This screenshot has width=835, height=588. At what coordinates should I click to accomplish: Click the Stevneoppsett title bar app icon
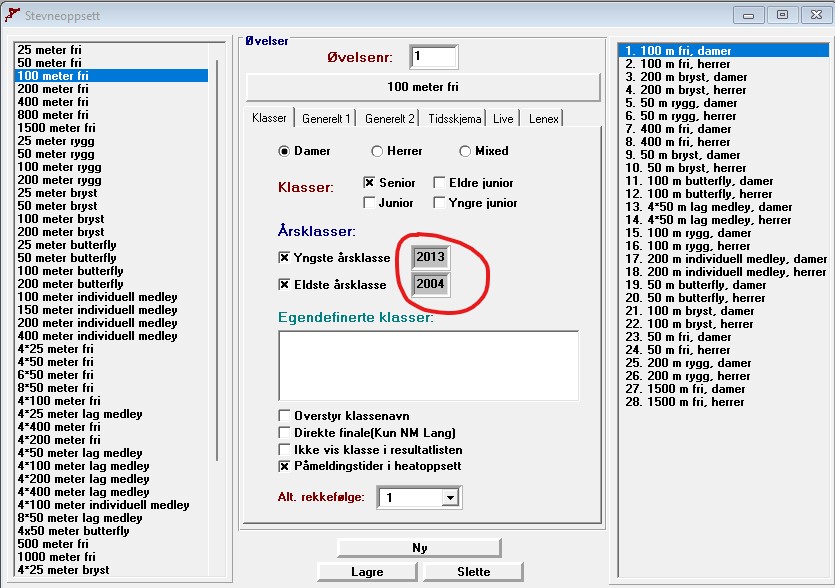13,16
